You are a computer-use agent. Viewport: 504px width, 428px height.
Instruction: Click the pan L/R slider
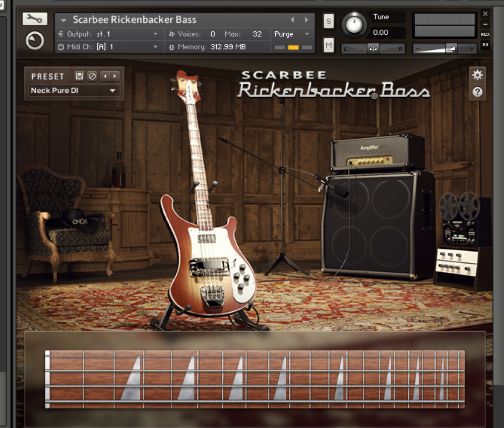373,49
